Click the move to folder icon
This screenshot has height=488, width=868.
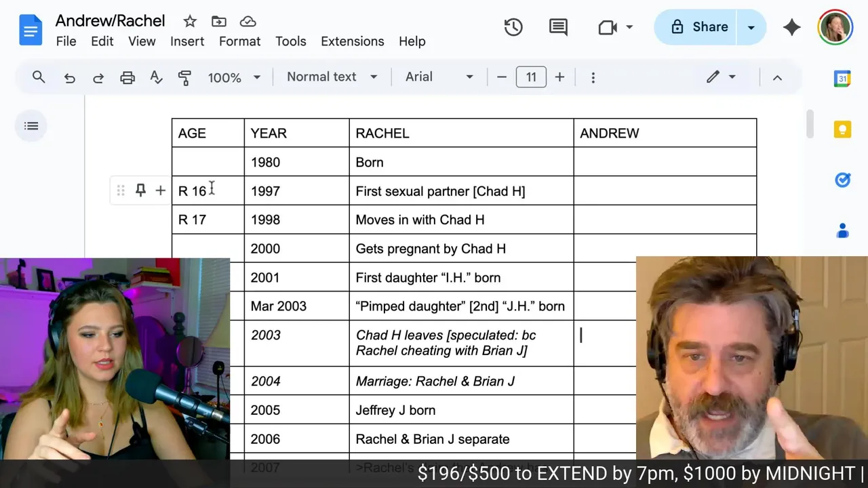point(219,22)
